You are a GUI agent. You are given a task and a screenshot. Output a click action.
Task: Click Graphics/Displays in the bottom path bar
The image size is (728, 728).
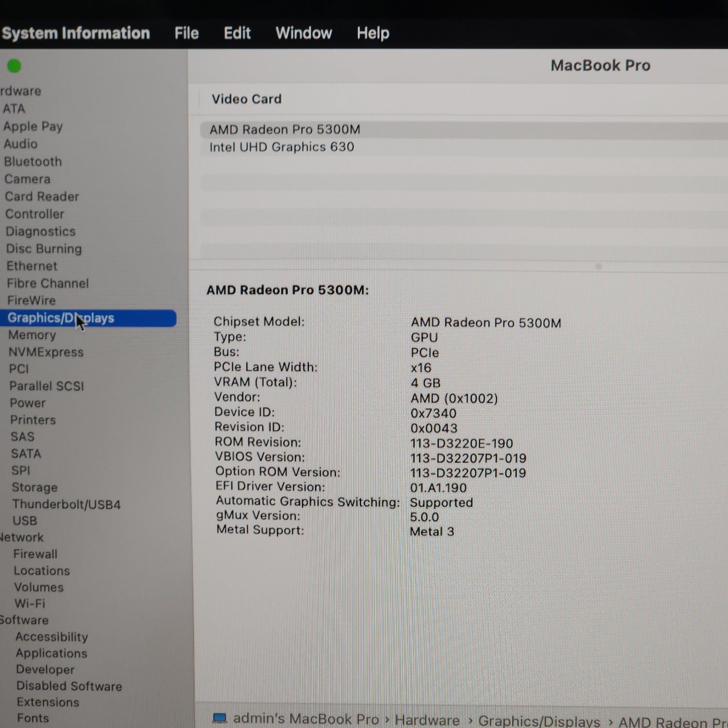click(539, 721)
